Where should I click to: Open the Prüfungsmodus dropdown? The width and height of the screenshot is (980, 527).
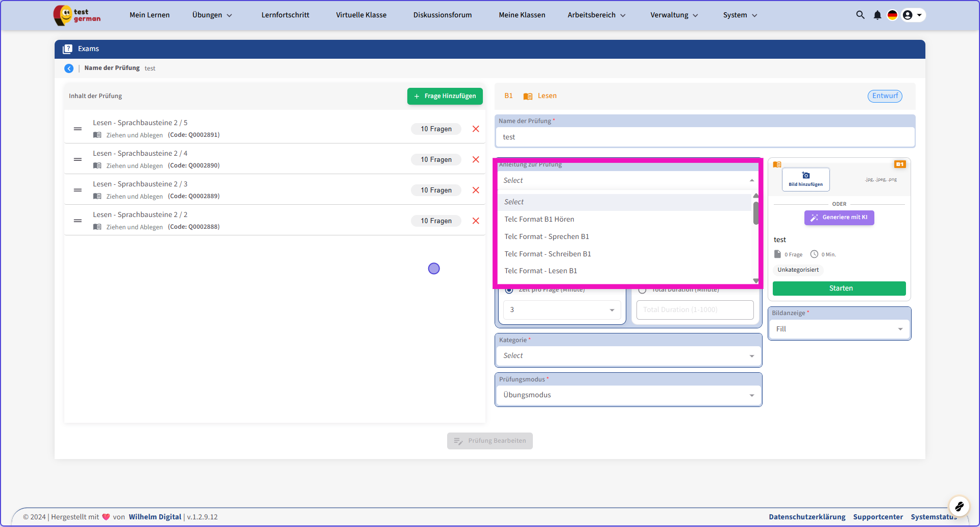(x=628, y=395)
